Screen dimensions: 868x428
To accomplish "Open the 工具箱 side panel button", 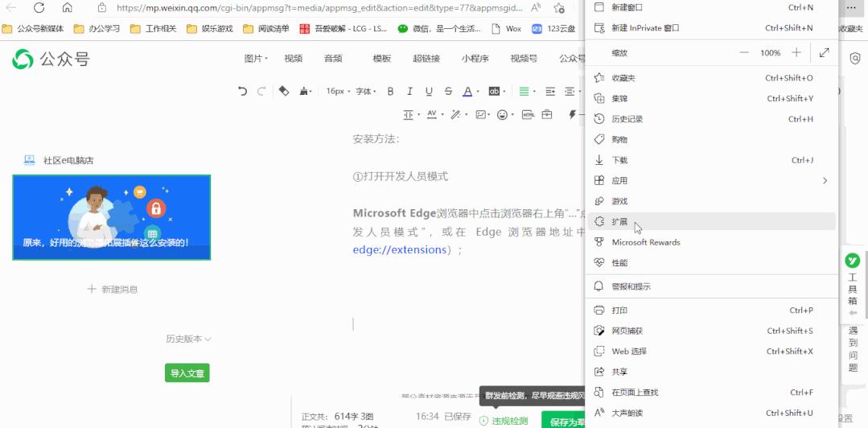I will (853, 285).
